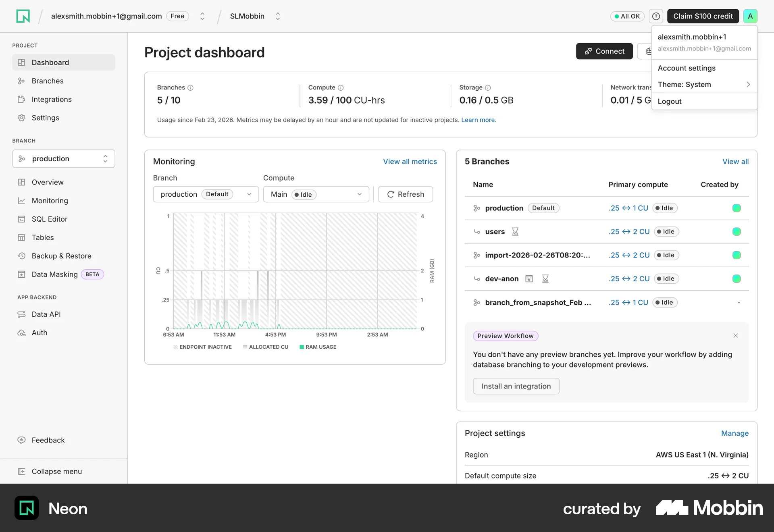
Task: Go to Branches in the sidebar
Action: tap(64, 81)
